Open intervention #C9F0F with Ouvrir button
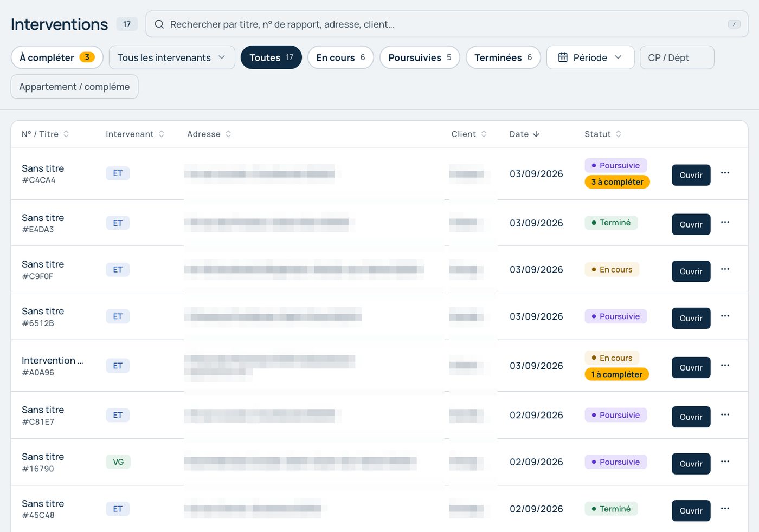The height and width of the screenshot is (532, 759). point(691,271)
